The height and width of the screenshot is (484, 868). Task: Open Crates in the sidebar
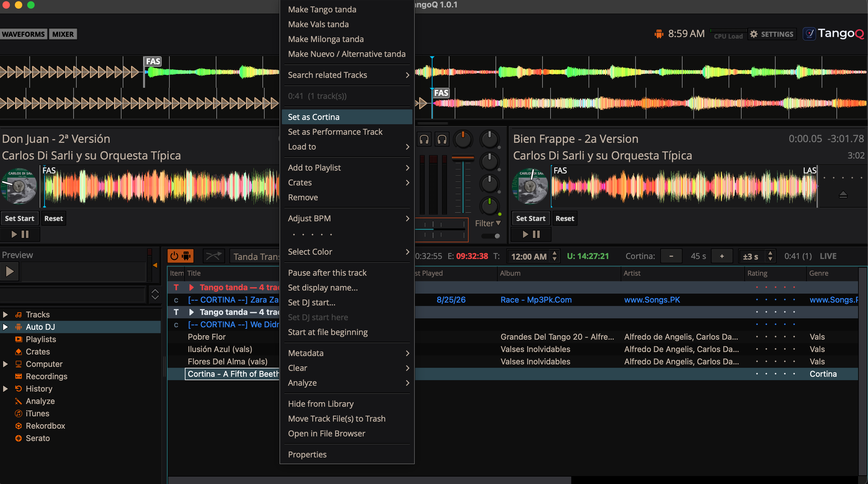tap(38, 352)
